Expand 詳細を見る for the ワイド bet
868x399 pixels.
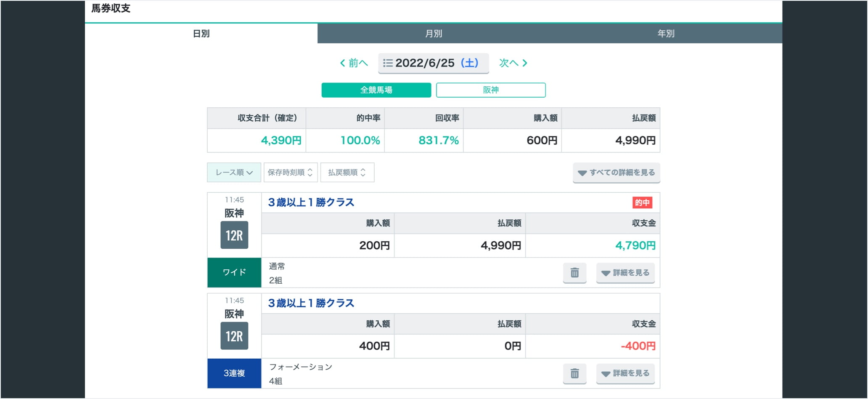(625, 273)
